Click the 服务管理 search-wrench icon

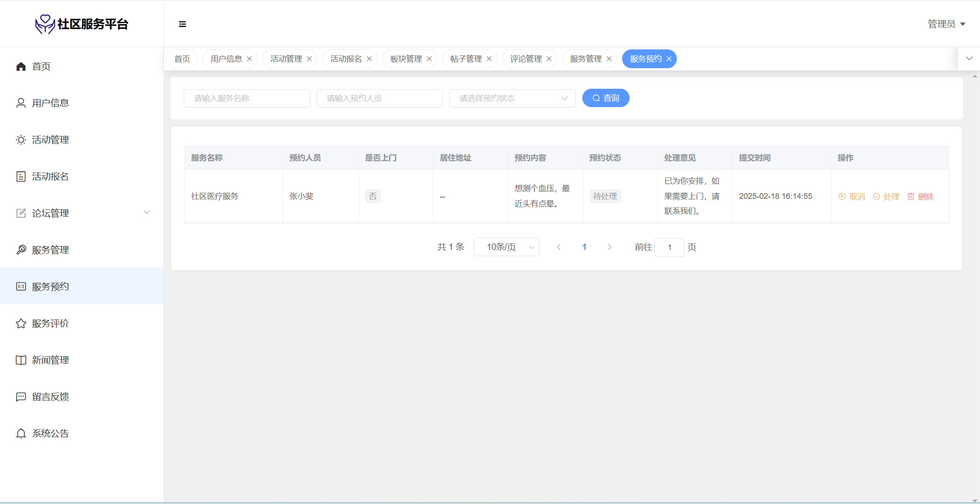[x=21, y=250]
